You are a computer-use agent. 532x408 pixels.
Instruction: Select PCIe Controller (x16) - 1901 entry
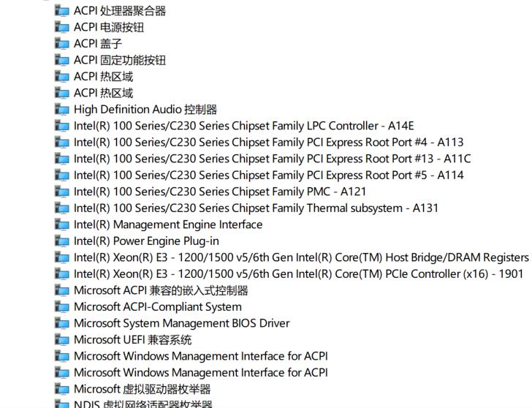[x=299, y=274]
